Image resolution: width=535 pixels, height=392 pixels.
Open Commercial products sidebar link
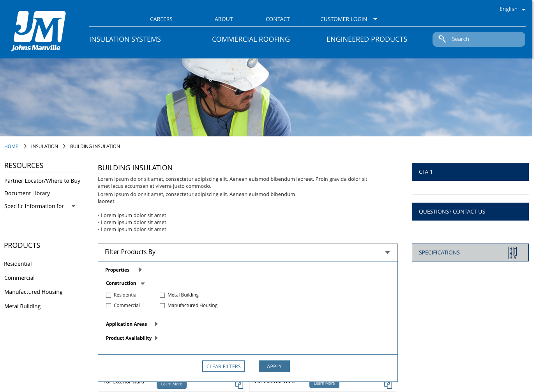coord(19,278)
